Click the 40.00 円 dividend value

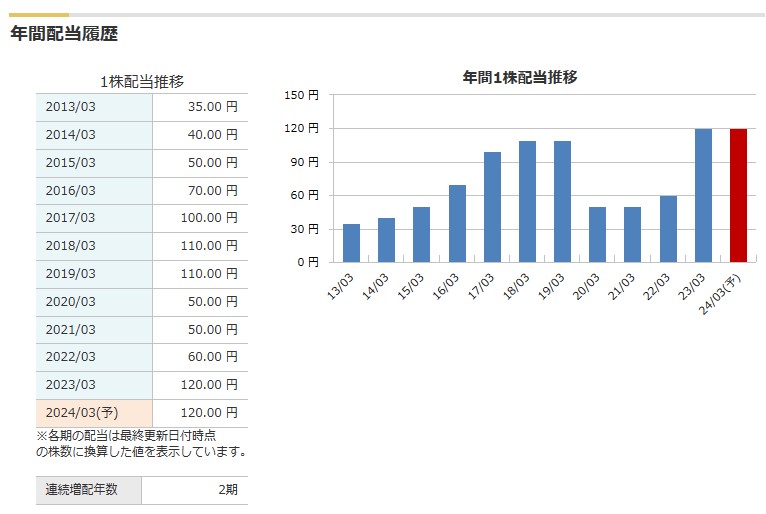pyautogui.click(x=213, y=134)
